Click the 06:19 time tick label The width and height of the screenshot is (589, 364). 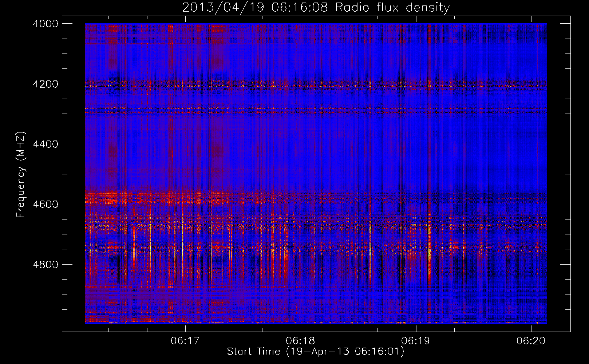tap(415, 341)
